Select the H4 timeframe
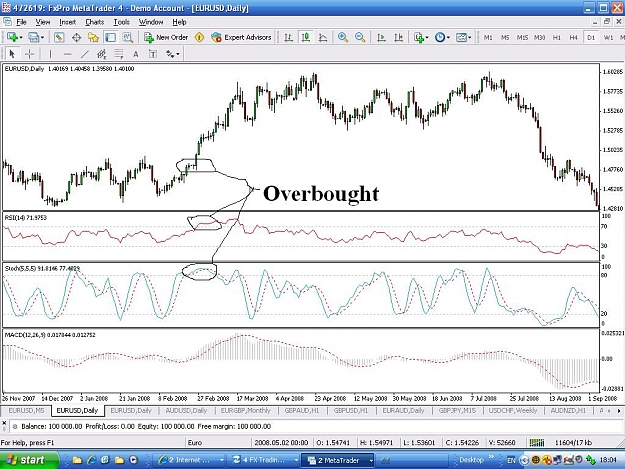Viewport: 625px width, 469px height. pyautogui.click(x=574, y=37)
